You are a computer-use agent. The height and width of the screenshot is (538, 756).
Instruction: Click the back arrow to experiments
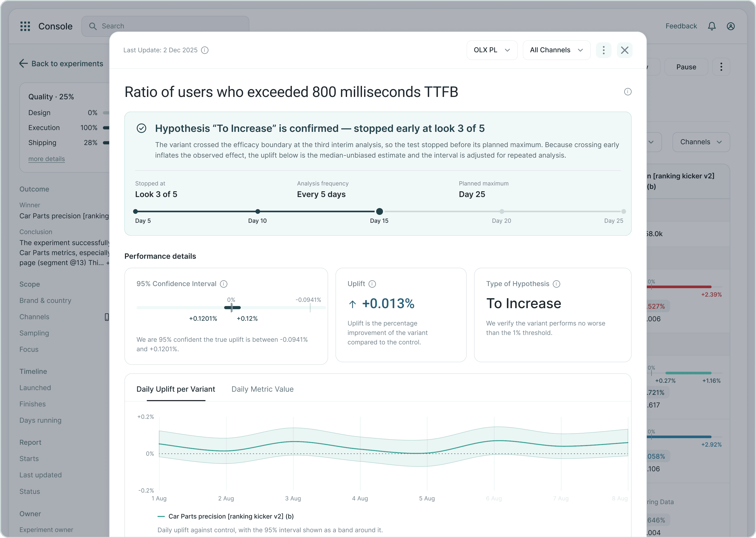tap(24, 63)
